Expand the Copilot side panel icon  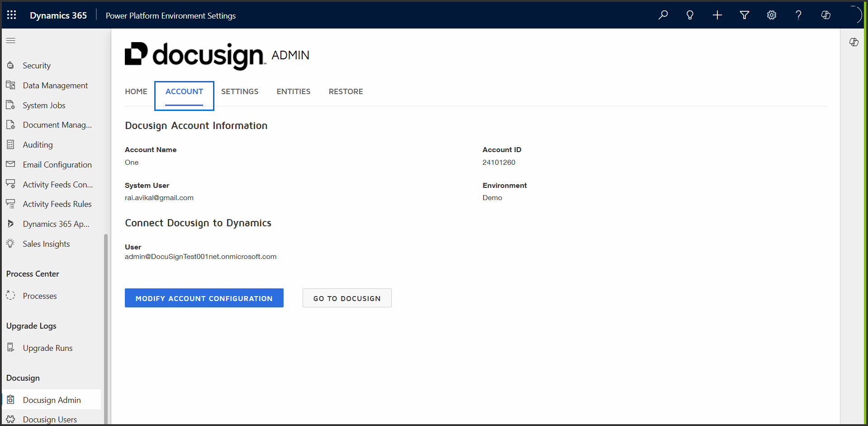coord(854,42)
